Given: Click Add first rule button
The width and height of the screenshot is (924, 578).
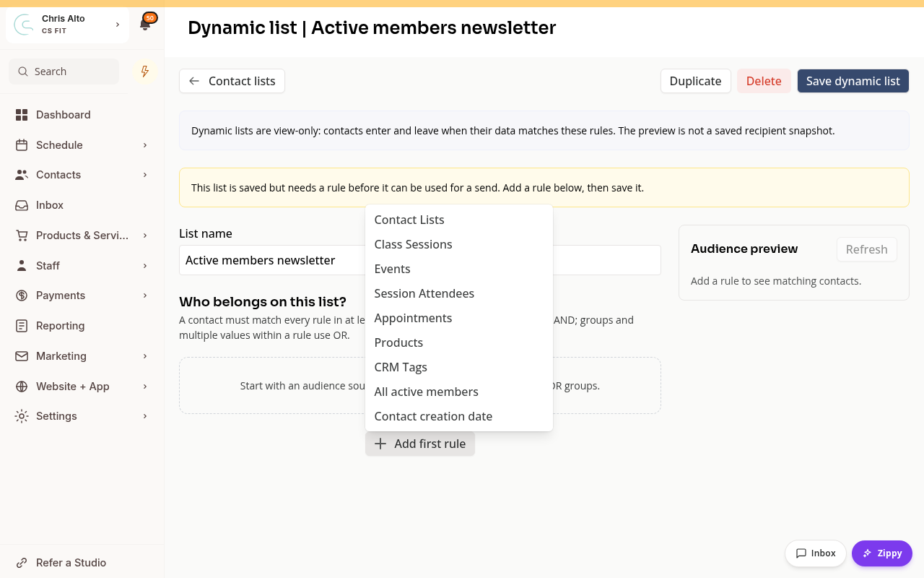Looking at the screenshot, I should click(420, 444).
